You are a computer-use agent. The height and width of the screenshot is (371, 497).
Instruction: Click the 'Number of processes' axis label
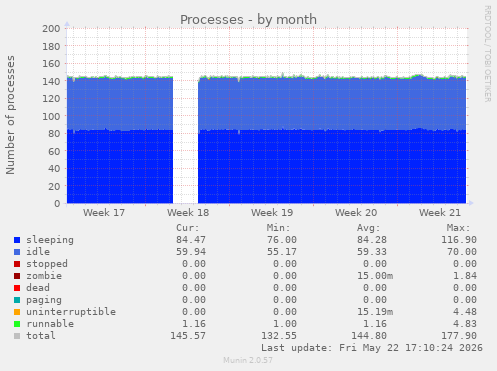[10, 115]
